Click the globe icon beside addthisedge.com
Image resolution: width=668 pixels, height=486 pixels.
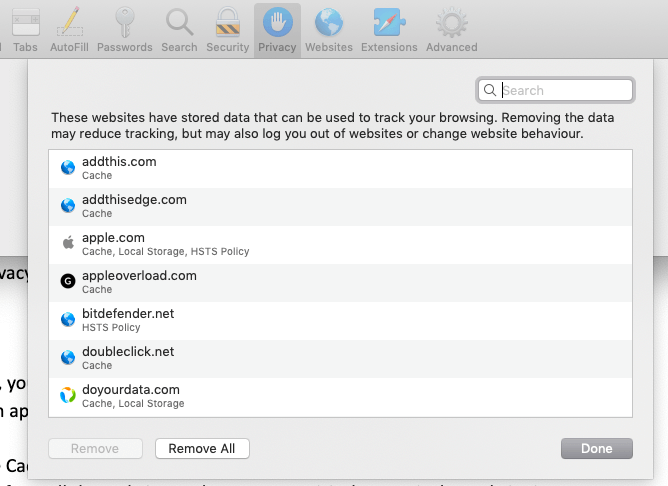(x=68, y=205)
